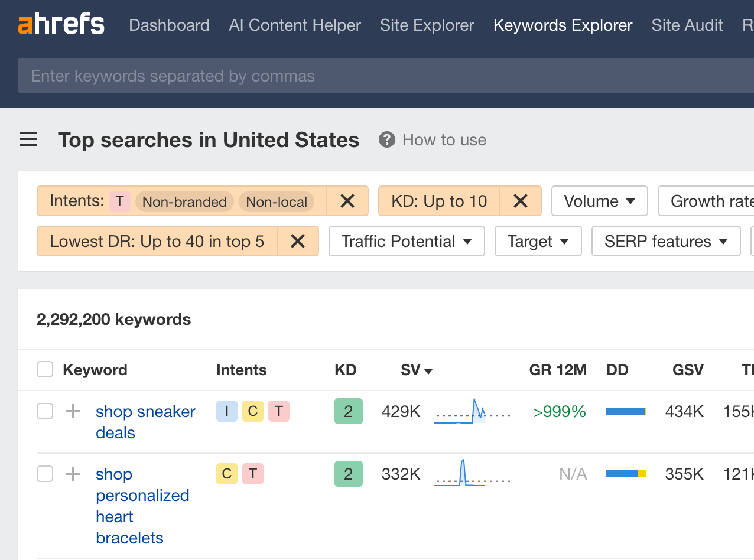
Task: Select the shop sneaker deals row checkbox
Action: click(44, 411)
